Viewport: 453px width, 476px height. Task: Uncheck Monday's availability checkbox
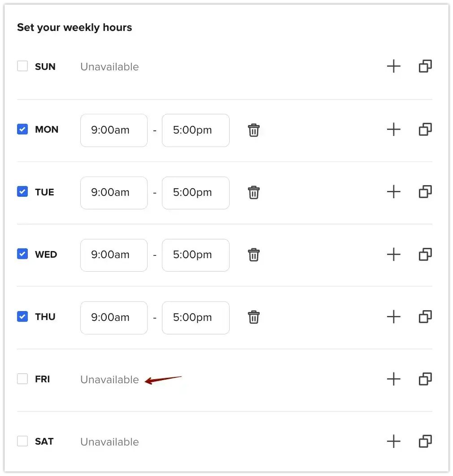[x=22, y=129]
